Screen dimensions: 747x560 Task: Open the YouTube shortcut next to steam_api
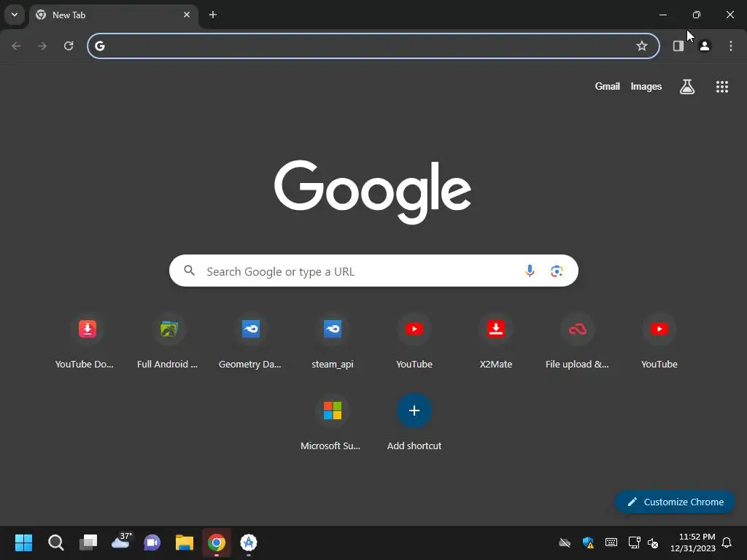414,342
